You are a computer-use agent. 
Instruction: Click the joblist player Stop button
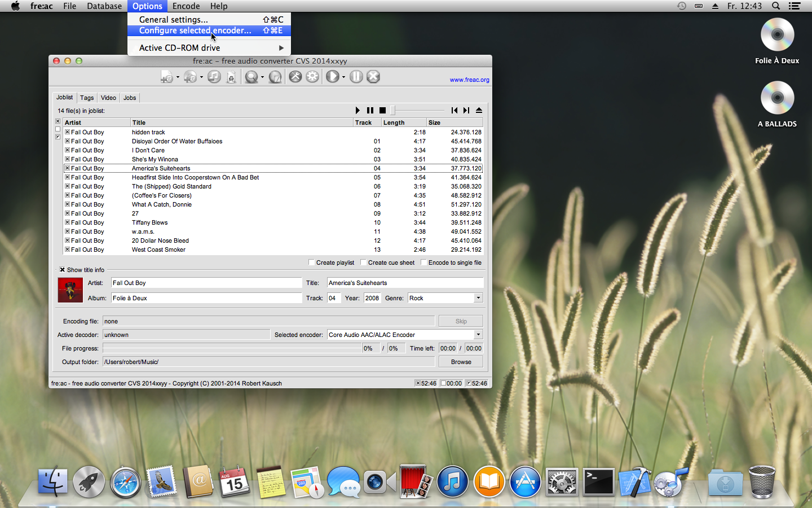click(382, 111)
